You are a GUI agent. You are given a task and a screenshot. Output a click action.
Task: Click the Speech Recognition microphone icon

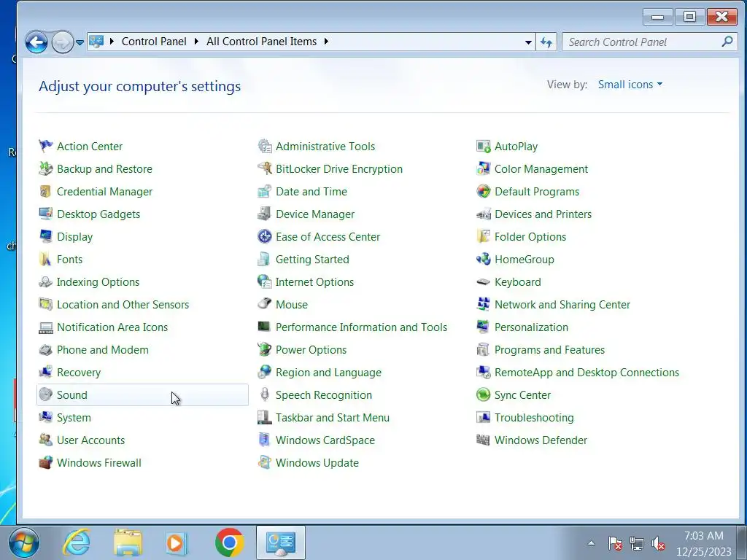tap(264, 394)
